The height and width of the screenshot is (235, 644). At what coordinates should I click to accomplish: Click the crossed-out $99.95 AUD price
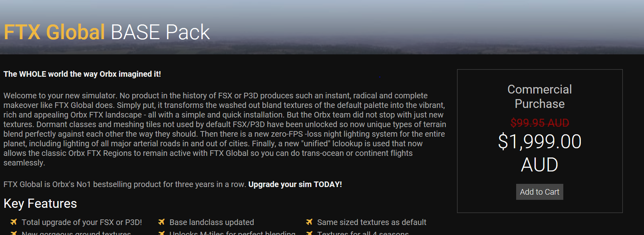[x=539, y=123]
